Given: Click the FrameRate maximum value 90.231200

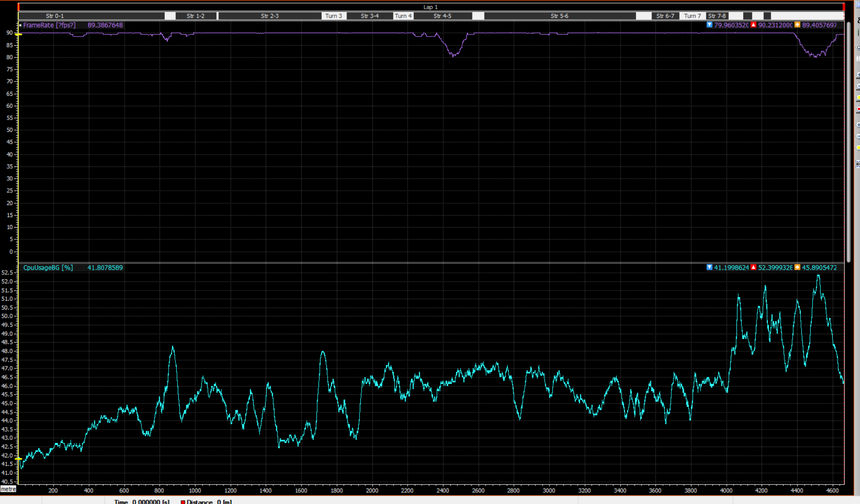Looking at the screenshot, I should coord(775,25).
